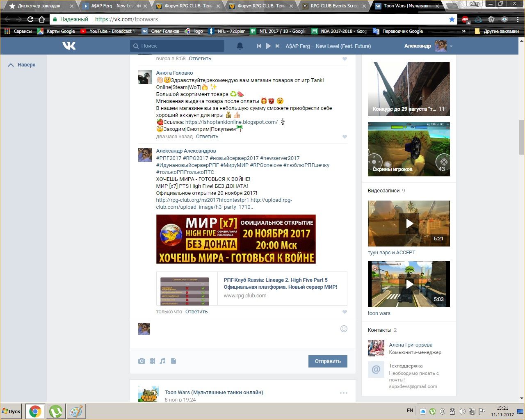Mute audio on the A$AP Ferg tab

[139, 6]
